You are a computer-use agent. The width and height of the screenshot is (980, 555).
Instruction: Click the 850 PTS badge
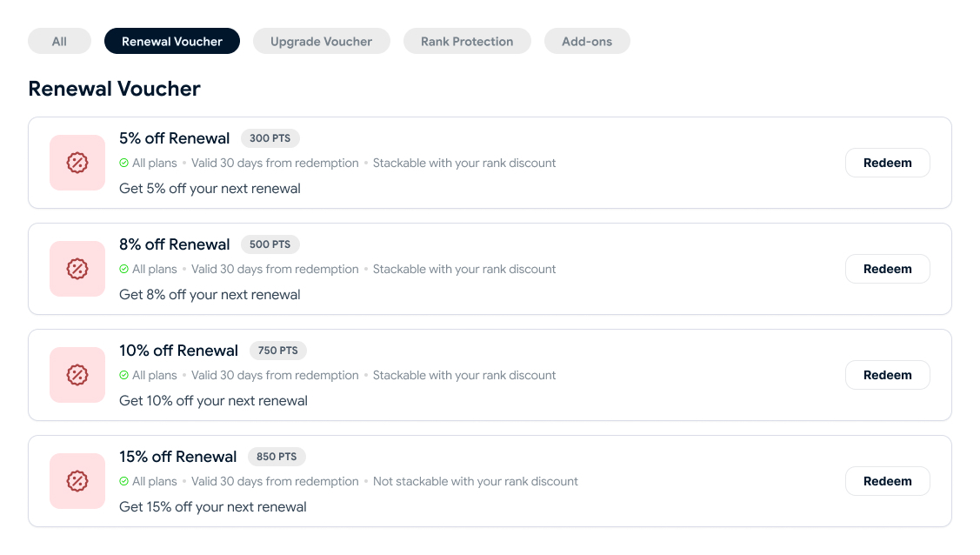pyautogui.click(x=277, y=457)
